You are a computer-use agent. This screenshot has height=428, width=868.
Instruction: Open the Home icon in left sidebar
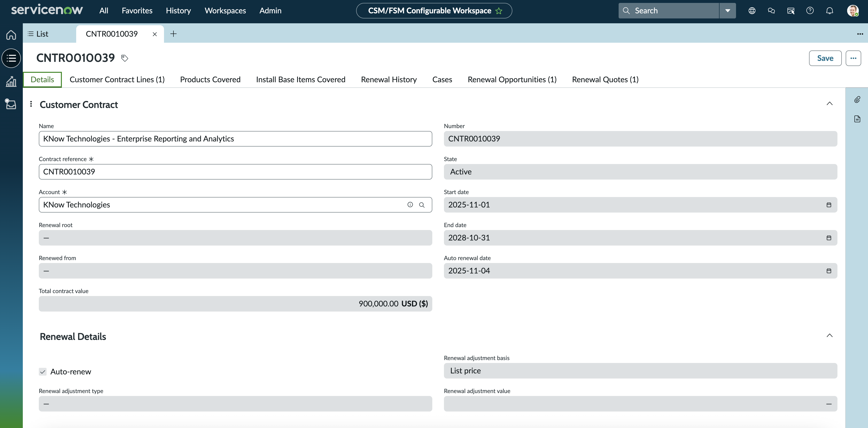click(11, 35)
